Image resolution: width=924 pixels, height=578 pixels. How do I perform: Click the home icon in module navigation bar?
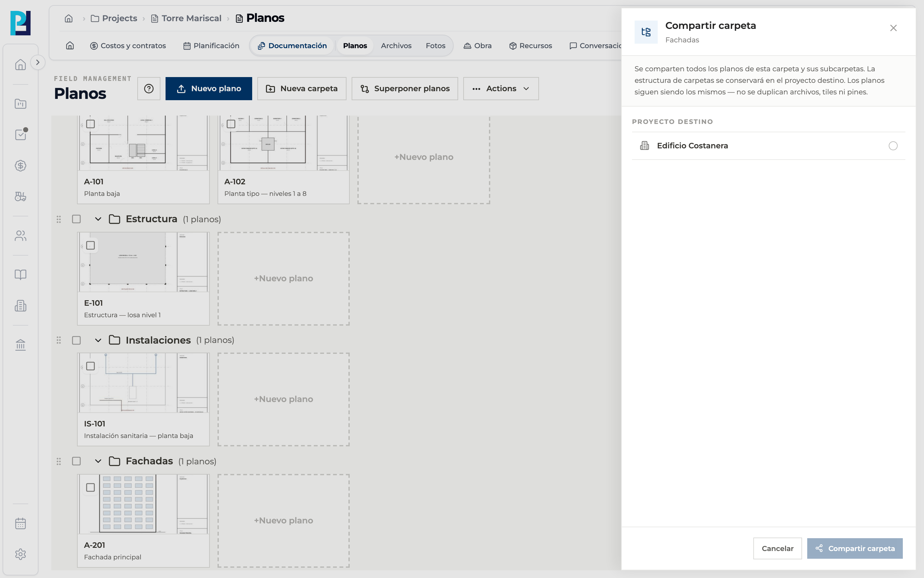tap(70, 46)
